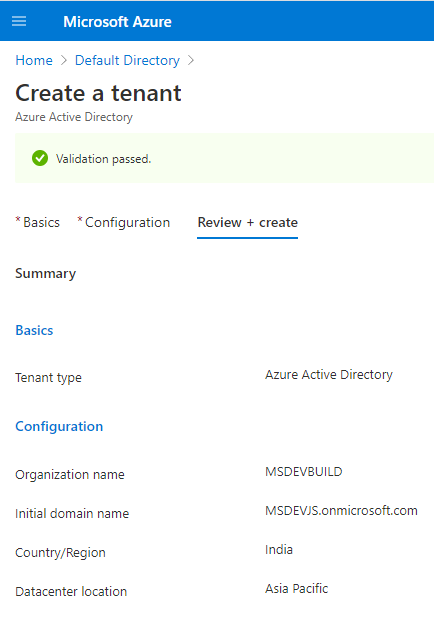
Task: Go to the Home breadcrumb
Action: coord(34,60)
